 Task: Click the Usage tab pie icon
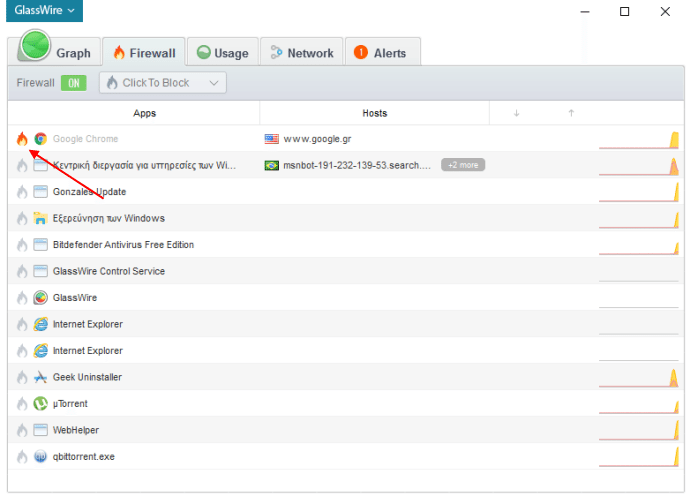coord(204,52)
